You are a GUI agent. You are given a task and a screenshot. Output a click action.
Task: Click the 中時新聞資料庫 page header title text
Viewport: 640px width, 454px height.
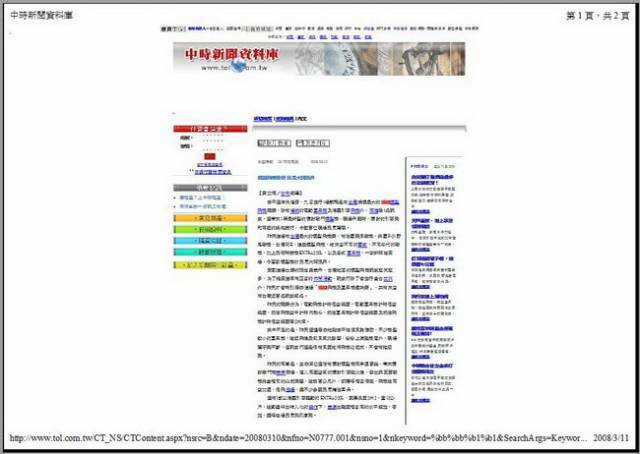tap(42, 15)
